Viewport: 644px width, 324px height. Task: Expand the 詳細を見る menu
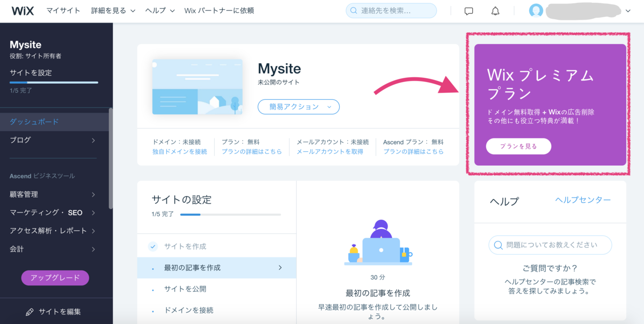coord(113,11)
